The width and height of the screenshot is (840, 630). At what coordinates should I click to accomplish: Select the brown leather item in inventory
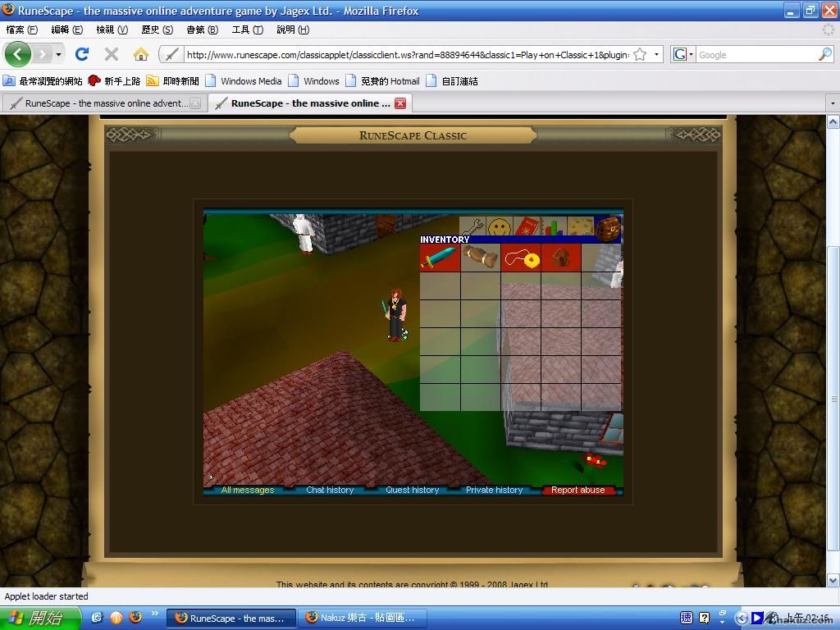(x=481, y=258)
